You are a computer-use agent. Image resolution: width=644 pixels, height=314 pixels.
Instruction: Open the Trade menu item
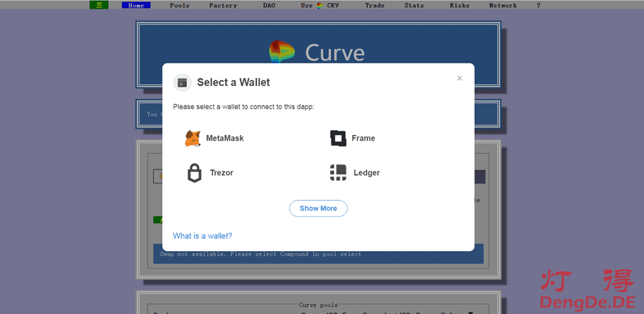[x=374, y=6]
